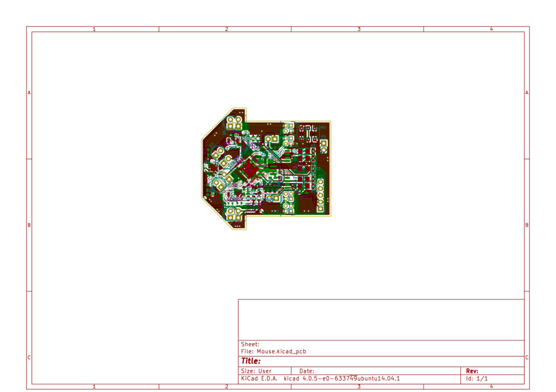Click the "D6" diode label on the board
The image size is (556, 392).
(224, 132)
